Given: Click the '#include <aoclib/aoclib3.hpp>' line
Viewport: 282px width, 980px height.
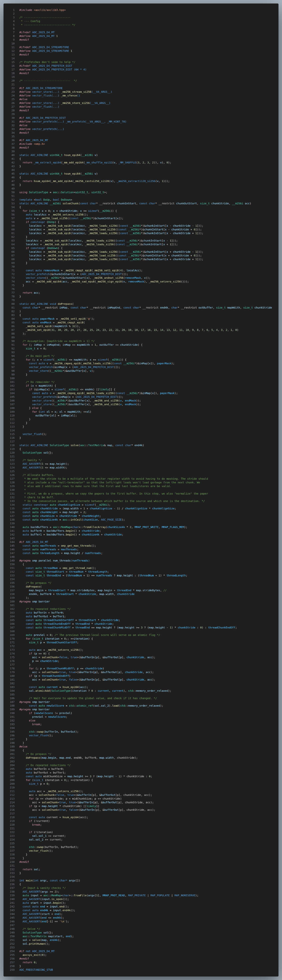Looking at the screenshot, I should [x=43, y=10].
